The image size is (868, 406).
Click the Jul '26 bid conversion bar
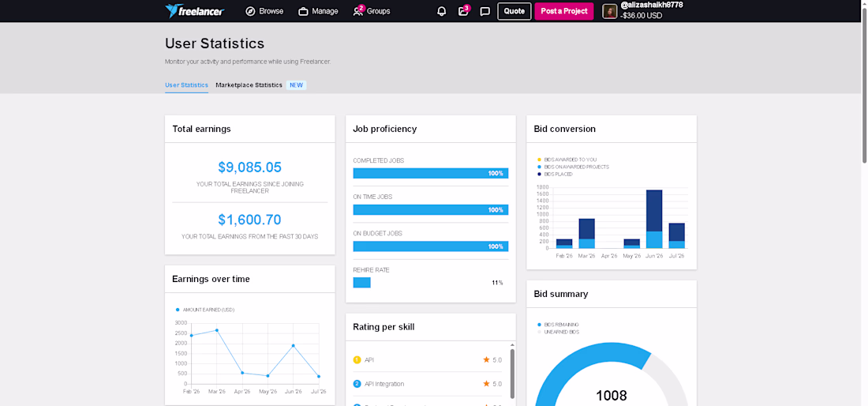(x=676, y=235)
